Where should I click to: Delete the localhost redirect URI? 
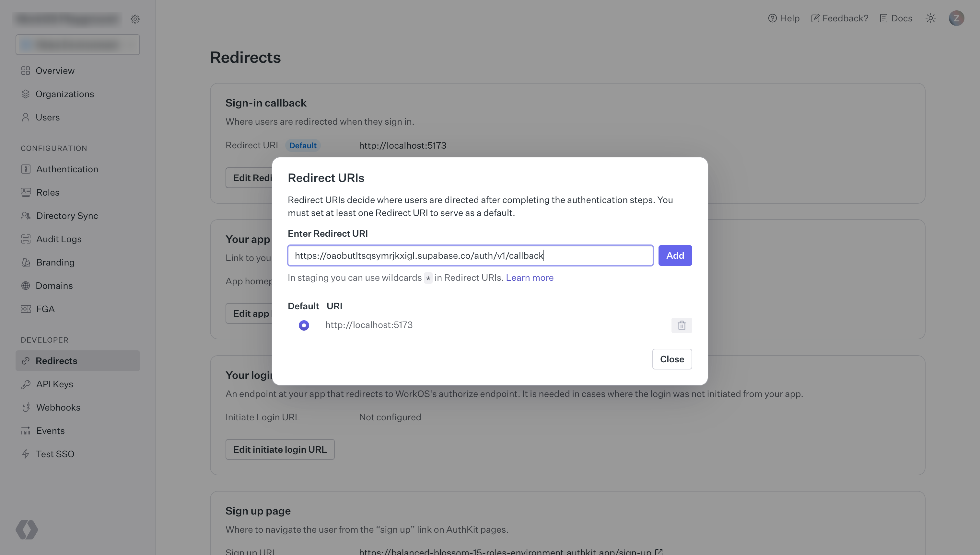(x=682, y=325)
